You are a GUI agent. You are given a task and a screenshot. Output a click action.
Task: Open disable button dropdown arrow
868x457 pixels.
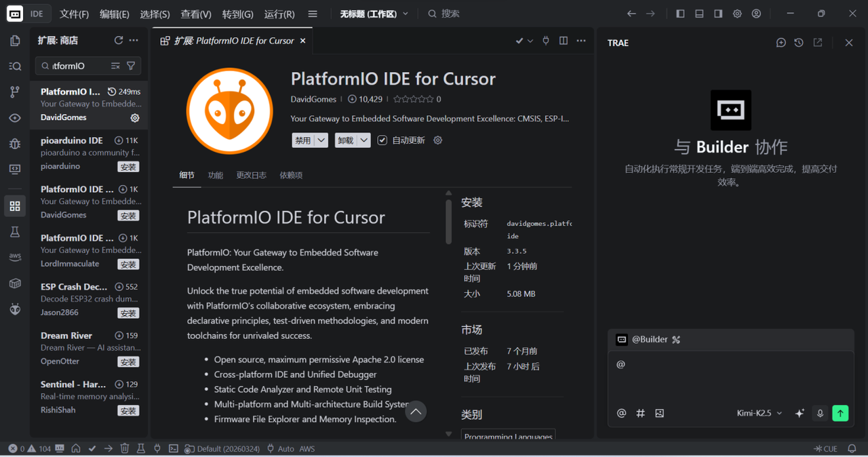tap(321, 140)
